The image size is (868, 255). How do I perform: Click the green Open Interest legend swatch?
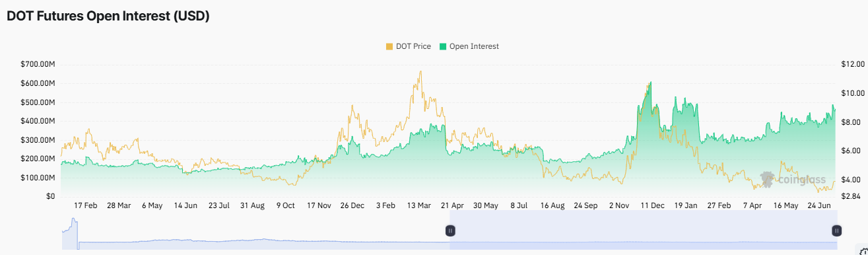point(443,47)
